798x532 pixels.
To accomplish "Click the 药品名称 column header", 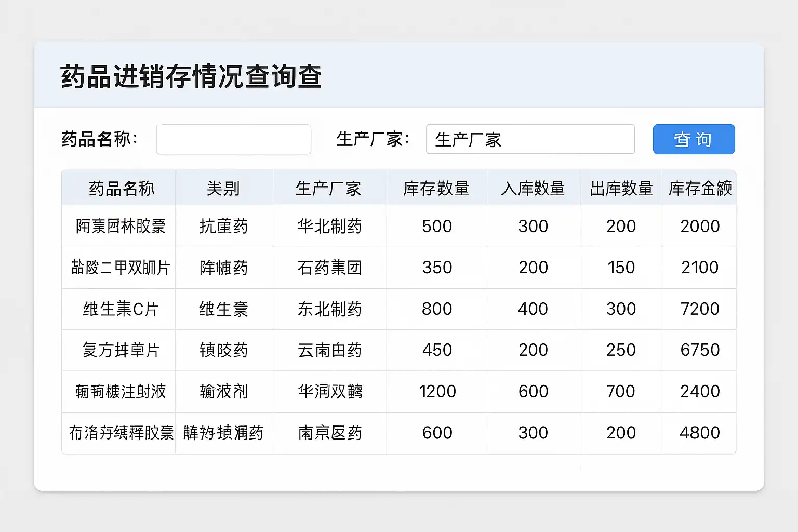I will point(121,188).
